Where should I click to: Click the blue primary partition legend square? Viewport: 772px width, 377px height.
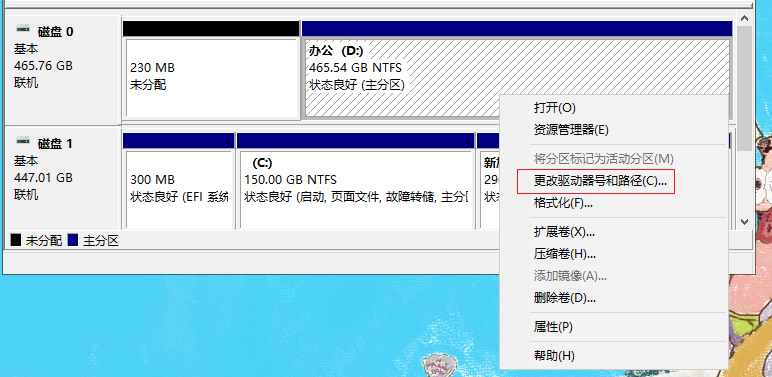point(73,240)
